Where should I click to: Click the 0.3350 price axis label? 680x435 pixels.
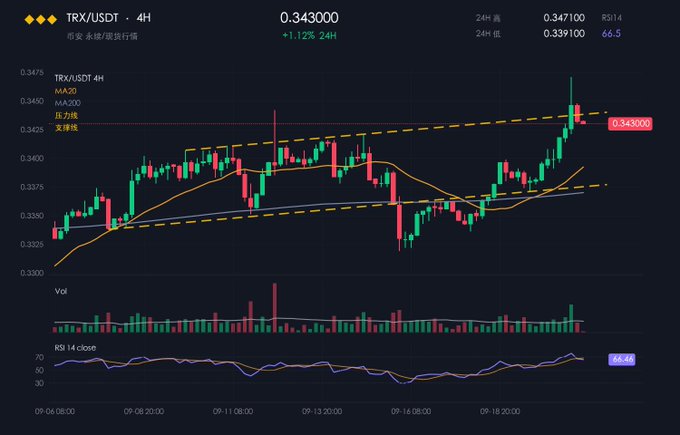pos(32,216)
